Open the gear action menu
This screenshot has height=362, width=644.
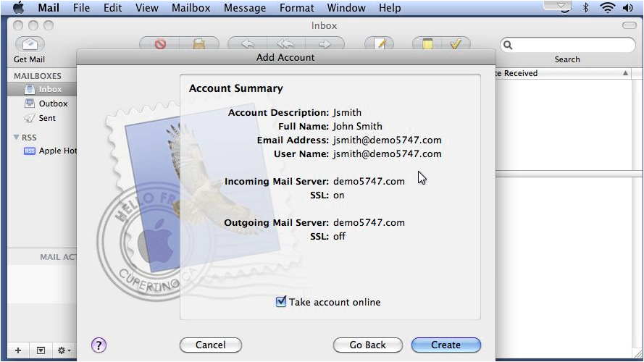point(64,350)
